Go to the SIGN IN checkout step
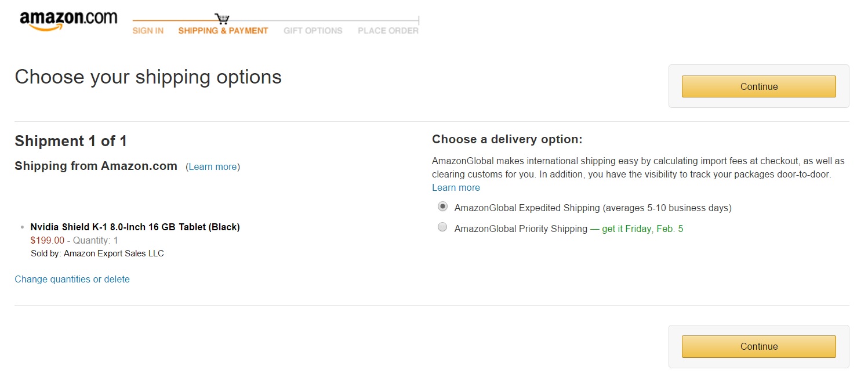Viewport: 868px width, 377px height. pyautogui.click(x=148, y=31)
